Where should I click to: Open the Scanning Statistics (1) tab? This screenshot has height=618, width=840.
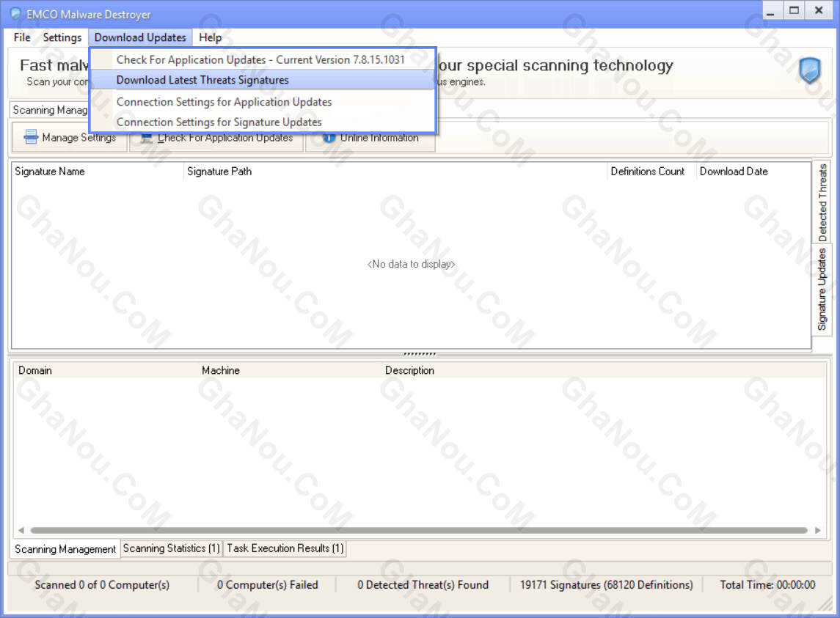[172, 548]
